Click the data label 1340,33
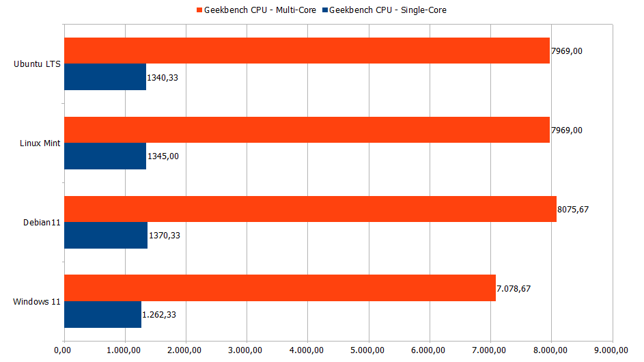644x362 pixels. (x=163, y=78)
